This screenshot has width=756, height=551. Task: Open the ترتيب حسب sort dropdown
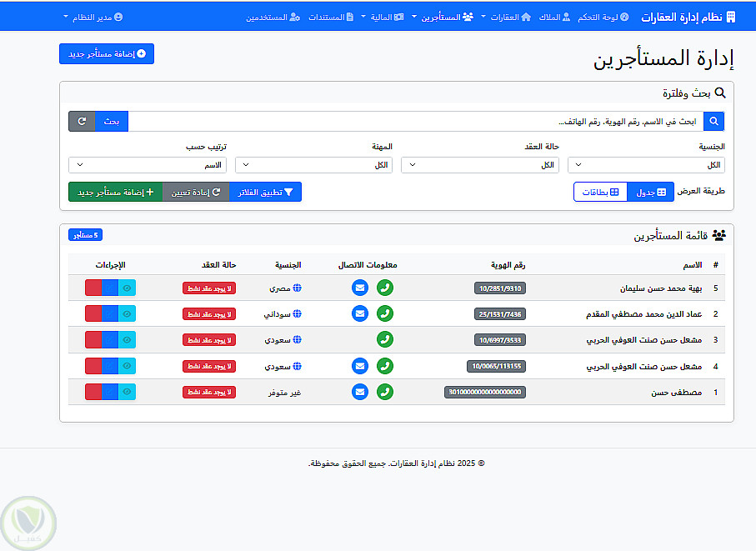coord(148,165)
